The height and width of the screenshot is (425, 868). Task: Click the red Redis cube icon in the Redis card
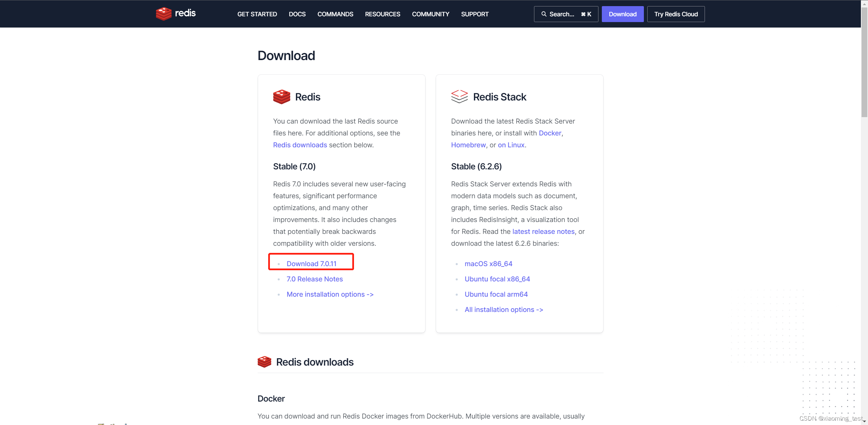281,97
